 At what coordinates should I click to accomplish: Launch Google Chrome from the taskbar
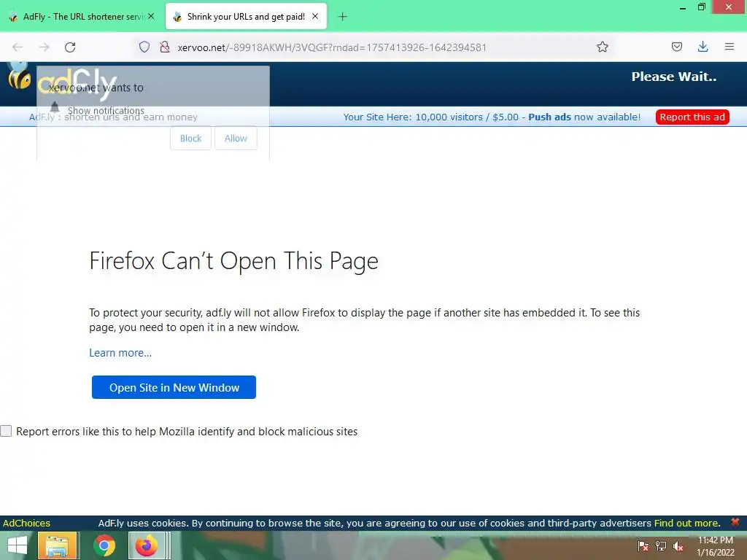point(104,545)
